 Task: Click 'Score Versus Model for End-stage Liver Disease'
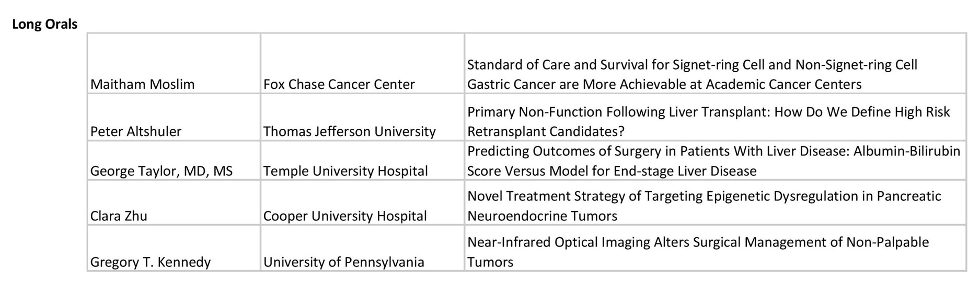point(612,171)
